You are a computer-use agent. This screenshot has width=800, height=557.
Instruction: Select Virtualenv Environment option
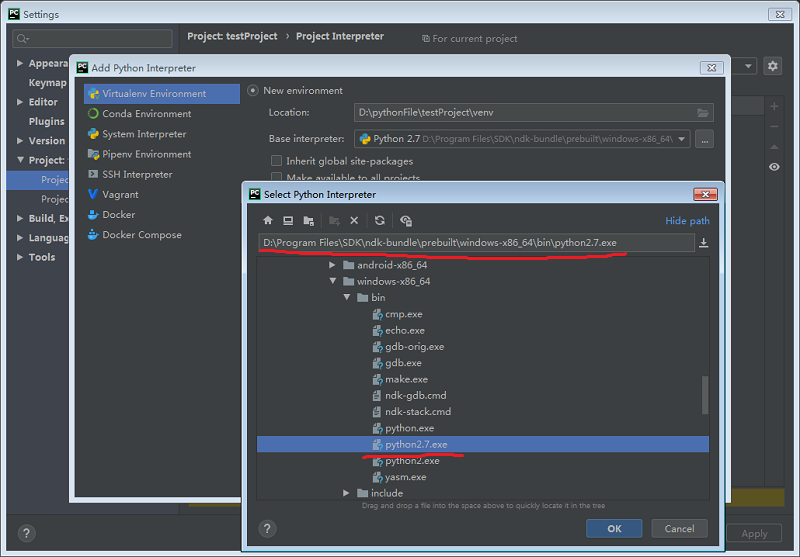(162, 94)
